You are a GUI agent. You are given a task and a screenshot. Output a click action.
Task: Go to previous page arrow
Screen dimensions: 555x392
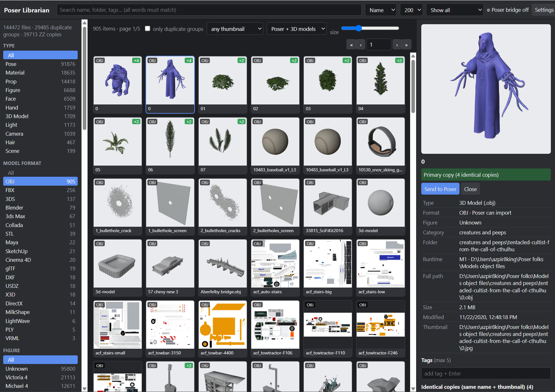pos(361,45)
